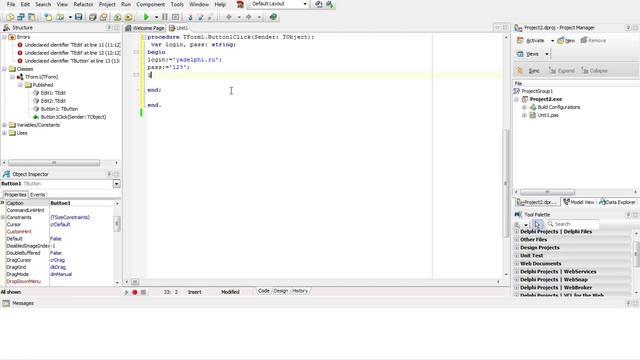
Task: Click the New button in Project Manager
Action: pyautogui.click(x=566, y=40)
